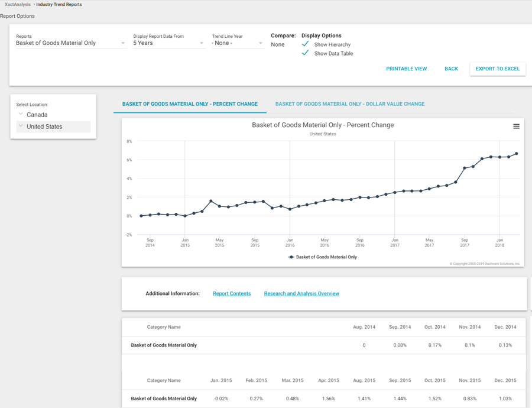Click the last data point on chart

[x=517, y=154]
